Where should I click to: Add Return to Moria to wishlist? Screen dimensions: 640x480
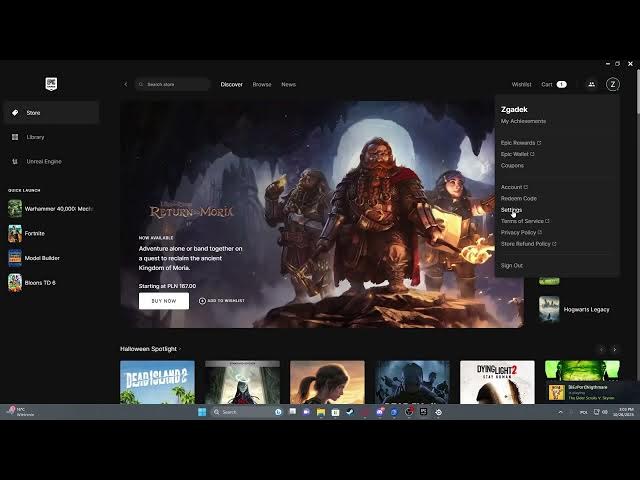tap(222, 301)
